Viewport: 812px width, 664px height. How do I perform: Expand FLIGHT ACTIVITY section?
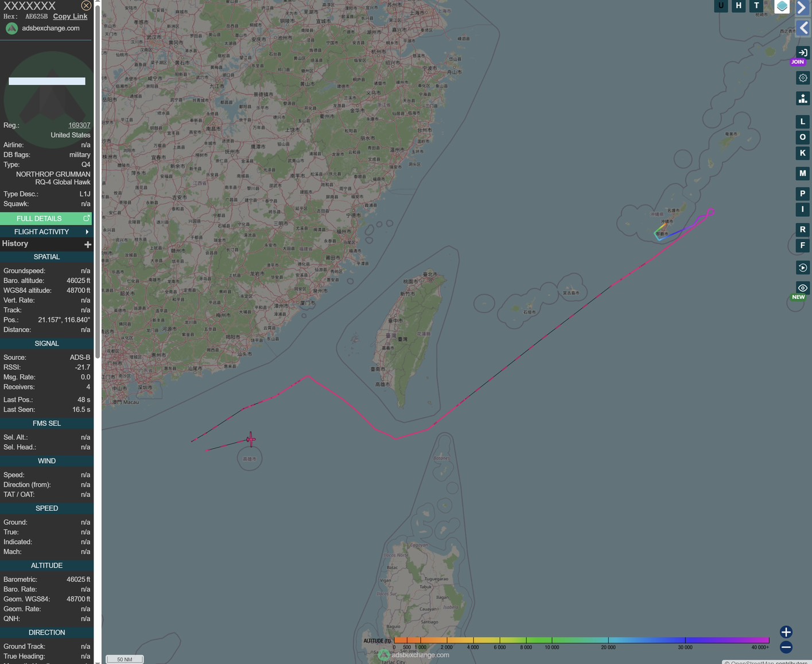46,232
